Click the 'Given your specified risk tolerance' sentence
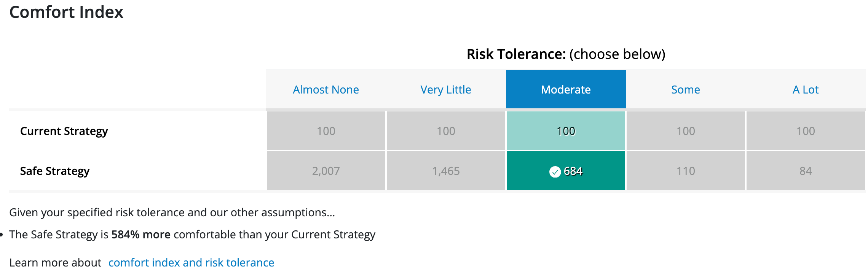The image size is (868, 276). point(172,213)
